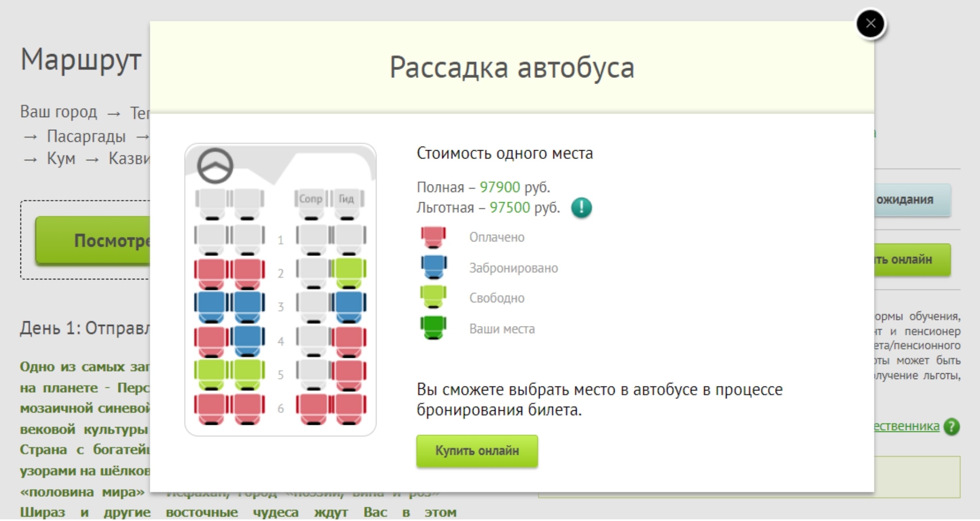Viewport: 980px width, 521px height.
Task: Click booked blue seat in row 4 left block
Action: (247, 341)
